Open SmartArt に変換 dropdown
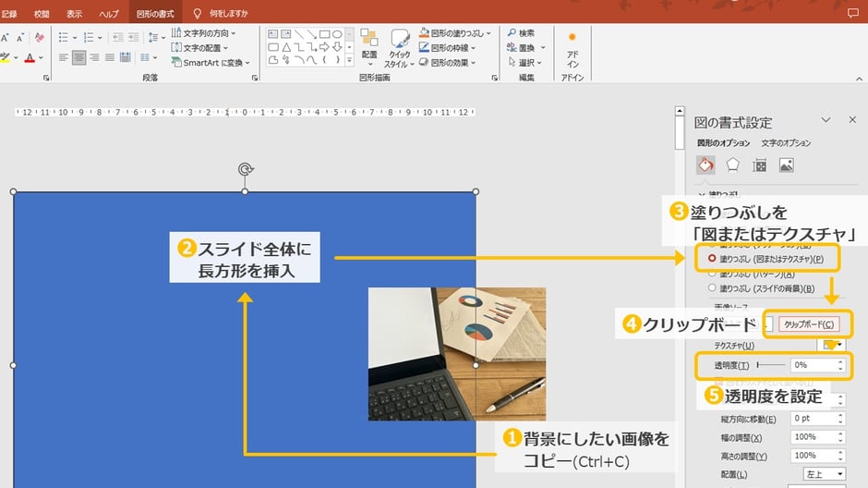This screenshot has width=868, height=488. pyautogui.click(x=211, y=63)
